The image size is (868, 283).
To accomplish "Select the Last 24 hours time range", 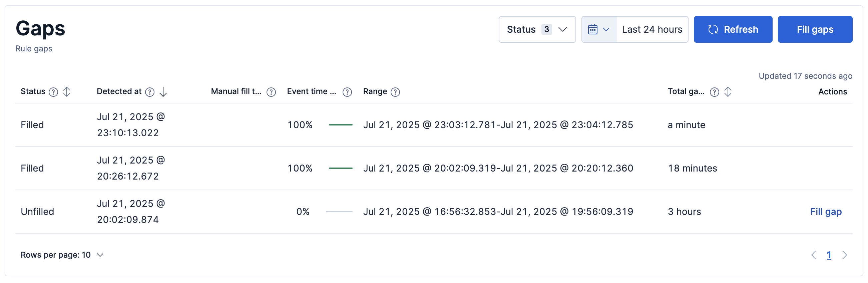I will coord(652,30).
